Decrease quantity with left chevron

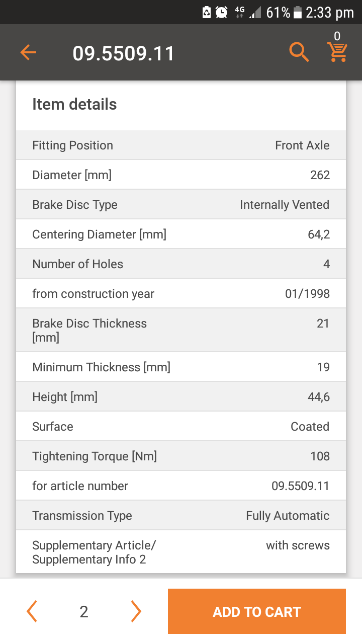click(32, 611)
